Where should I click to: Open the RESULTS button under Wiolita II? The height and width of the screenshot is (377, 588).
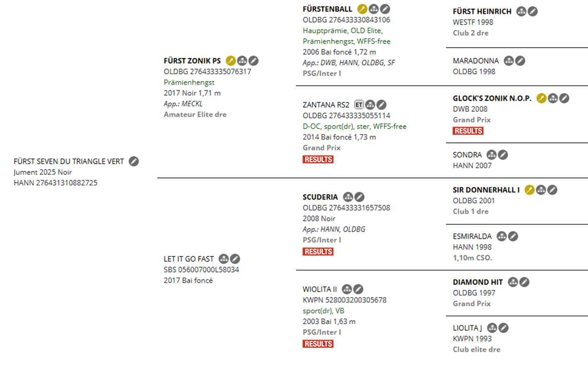[x=318, y=344]
